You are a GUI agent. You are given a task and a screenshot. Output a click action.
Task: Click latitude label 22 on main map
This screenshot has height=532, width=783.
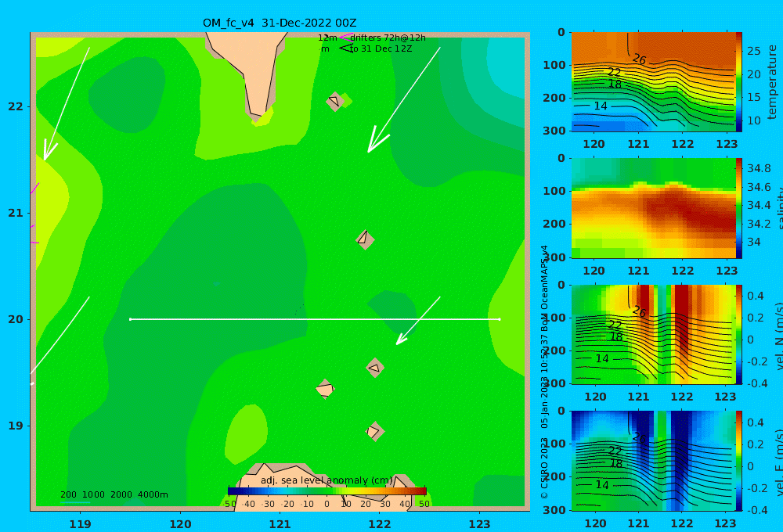[16, 106]
